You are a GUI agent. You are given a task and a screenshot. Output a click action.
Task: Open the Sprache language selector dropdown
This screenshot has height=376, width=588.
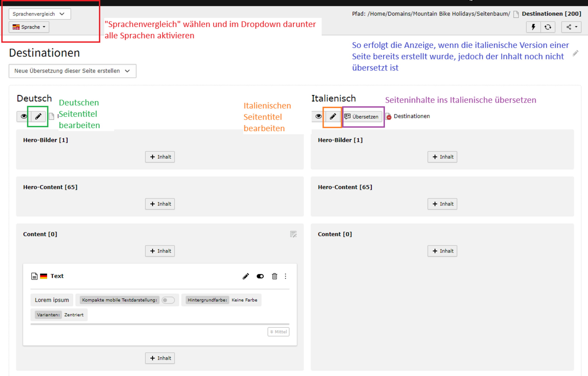pyautogui.click(x=29, y=27)
